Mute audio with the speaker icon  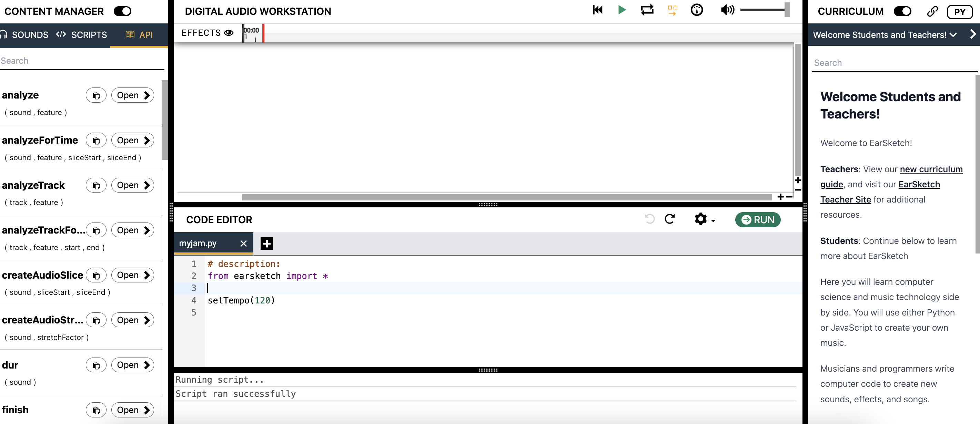tap(727, 10)
